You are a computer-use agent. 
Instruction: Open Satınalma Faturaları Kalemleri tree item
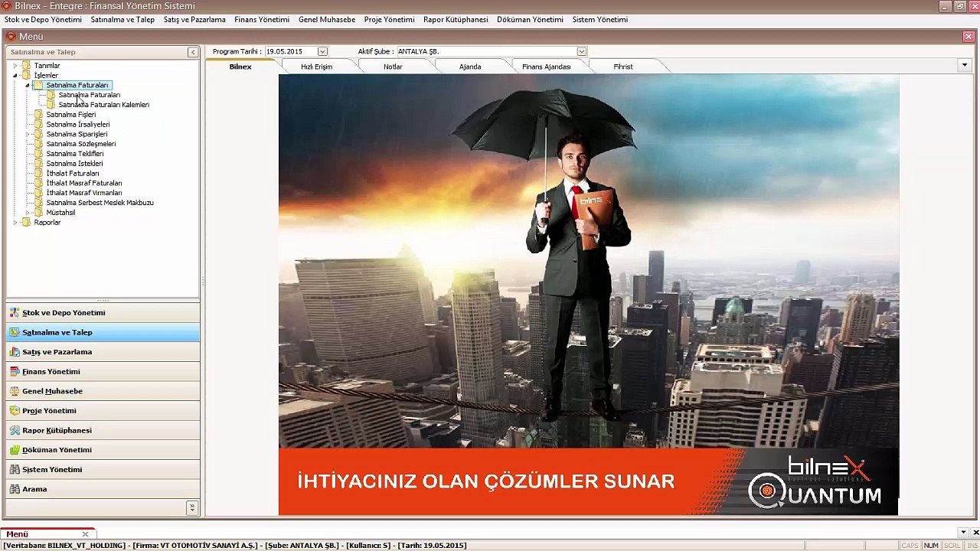click(103, 105)
